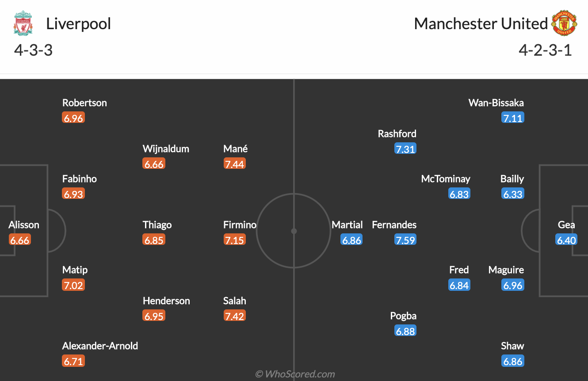This screenshot has width=588, height=381.
Task: Select Fernandes' 7.59 rating badge
Action: [405, 240]
